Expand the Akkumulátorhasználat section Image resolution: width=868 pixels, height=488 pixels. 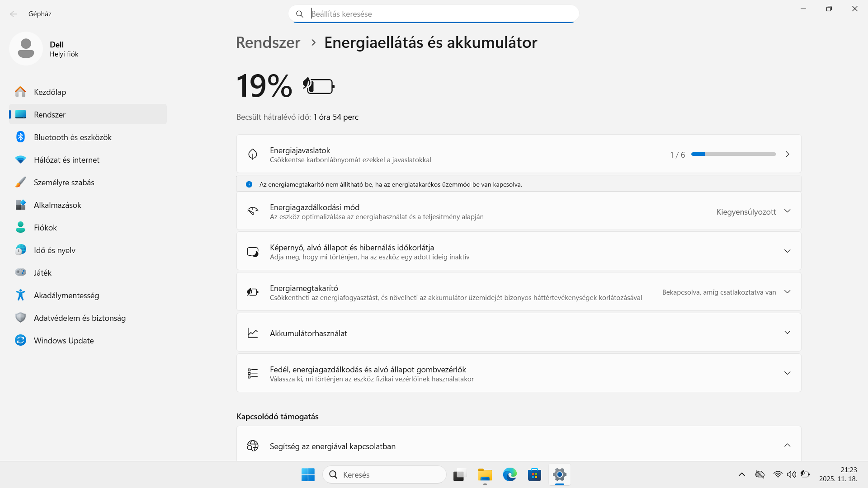point(787,333)
